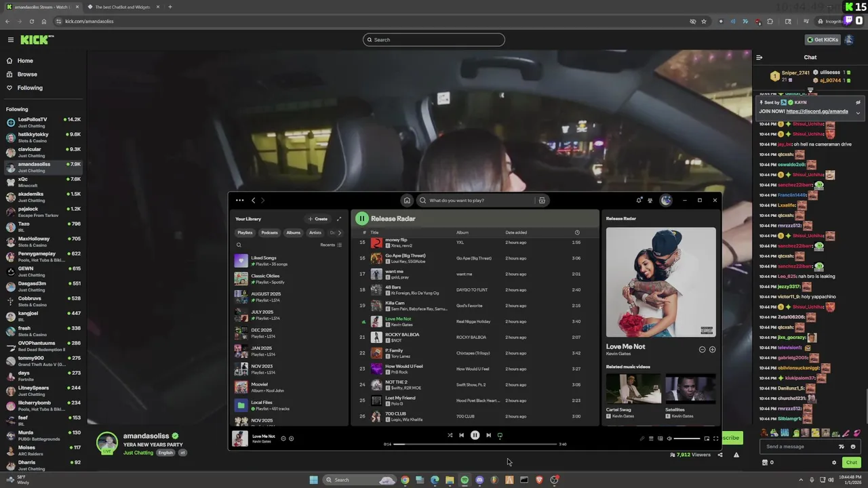Pause the Release Radar playlist with green button
868x488 pixels.
[362, 218]
